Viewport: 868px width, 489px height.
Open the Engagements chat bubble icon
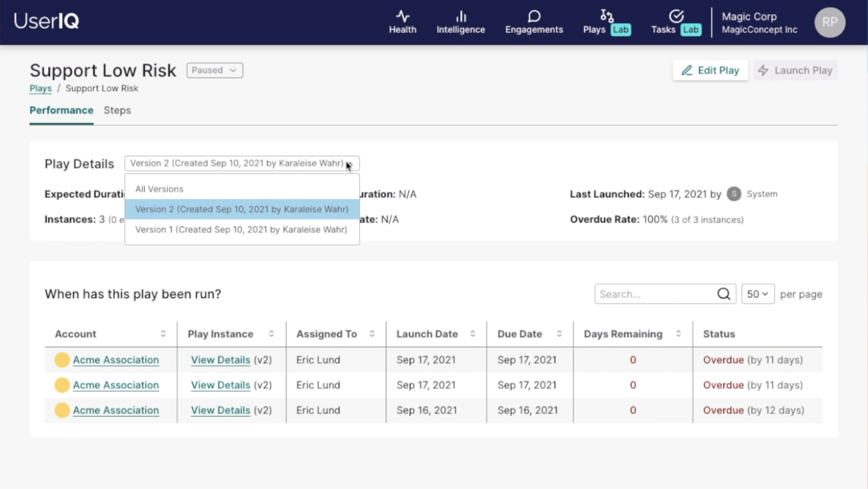click(534, 17)
